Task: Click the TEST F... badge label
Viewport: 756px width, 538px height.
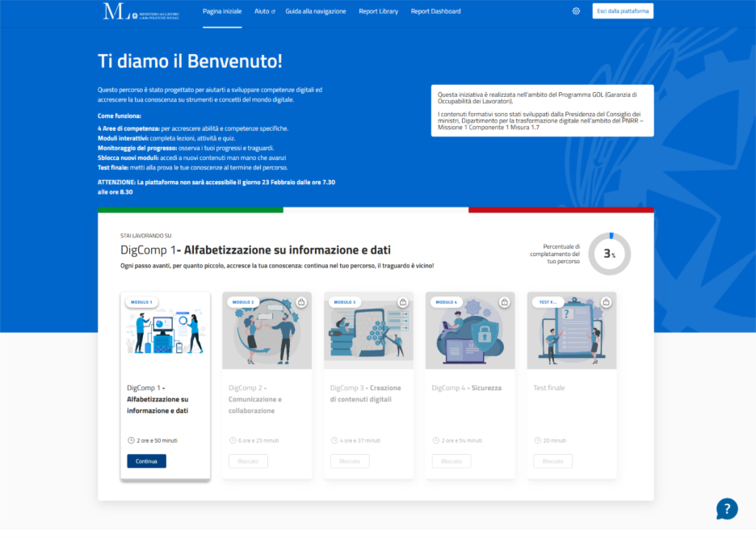Action: pos(548,302)
